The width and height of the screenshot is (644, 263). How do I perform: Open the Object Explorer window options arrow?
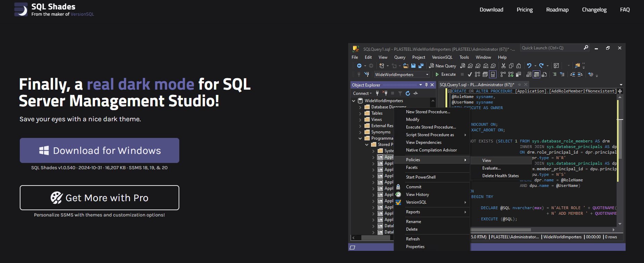point(421,85)
